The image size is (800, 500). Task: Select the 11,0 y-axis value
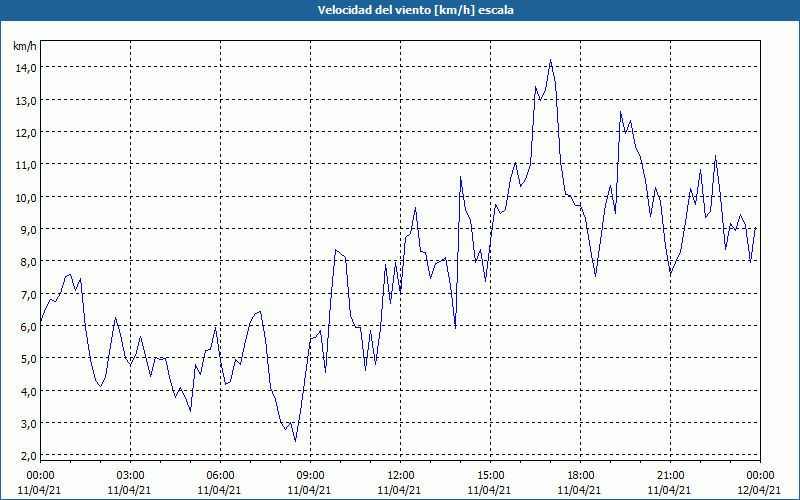click(25, 164)
